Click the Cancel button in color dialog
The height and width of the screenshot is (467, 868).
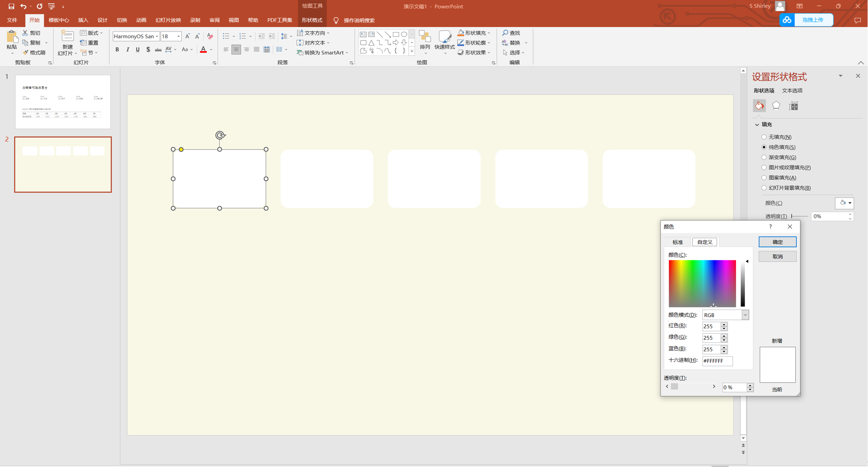(777, 256)
